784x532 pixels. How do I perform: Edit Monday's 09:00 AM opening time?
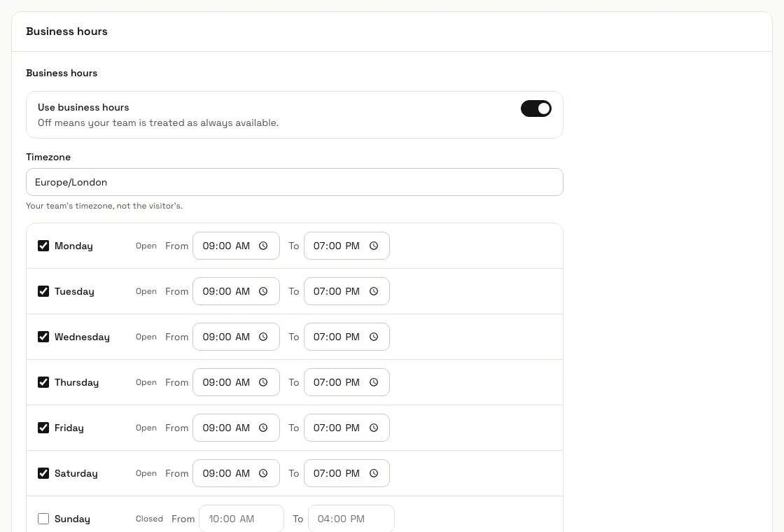tap(236, 246)
